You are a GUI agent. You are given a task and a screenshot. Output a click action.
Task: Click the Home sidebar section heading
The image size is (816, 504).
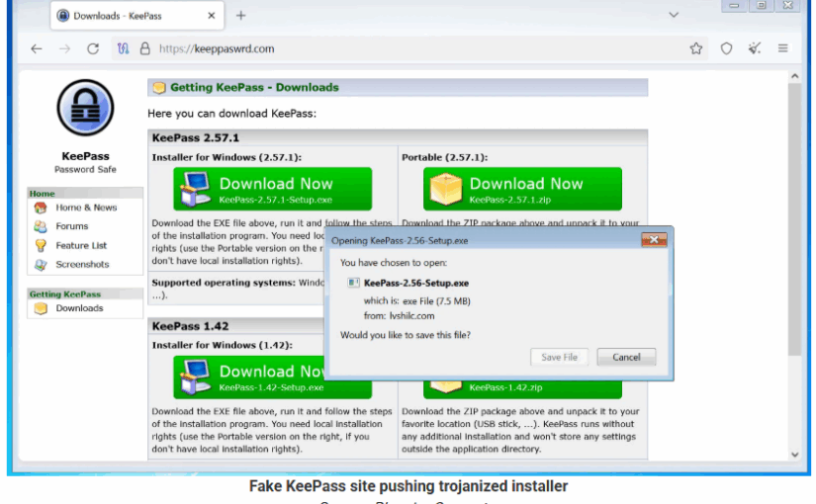tap(43, 194)
